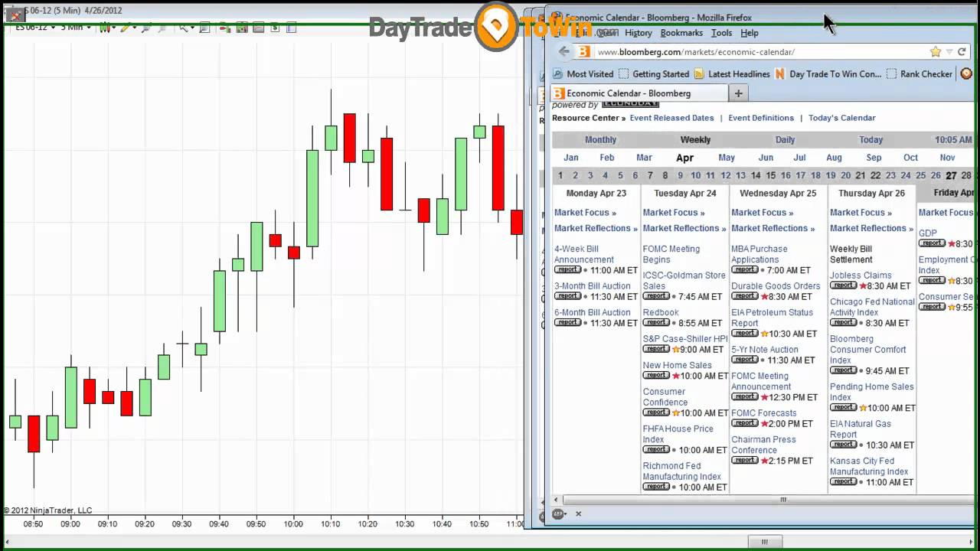Switch to Monthly calendar view
The width and height of the screenshot is (980, 551).
pos(600,139)
